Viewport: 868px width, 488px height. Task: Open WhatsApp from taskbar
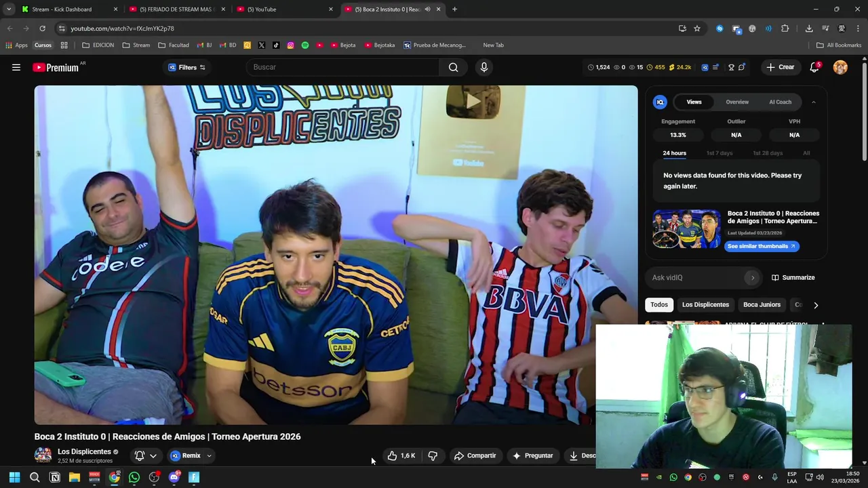tap(134, 477)
